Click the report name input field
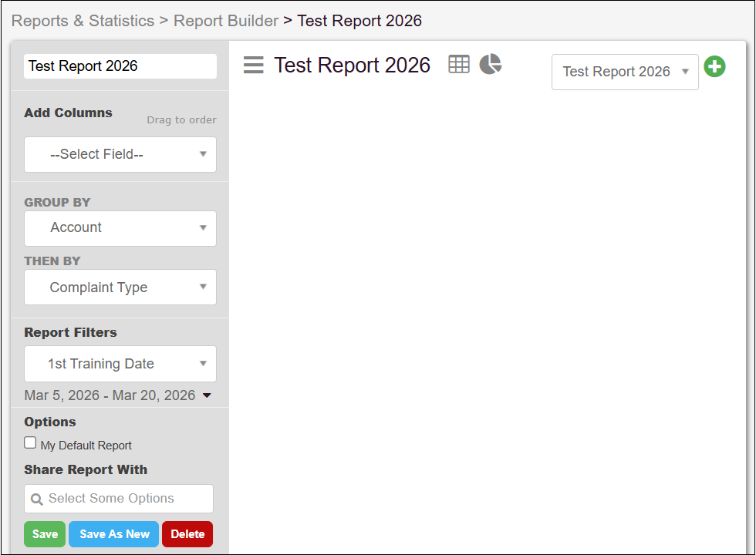Viewport: 756px width, 555px height. point(120,66)
